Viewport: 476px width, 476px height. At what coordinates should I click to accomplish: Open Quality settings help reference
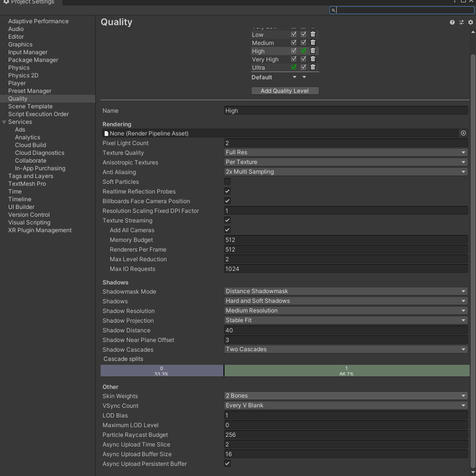(x=452, y=22)
